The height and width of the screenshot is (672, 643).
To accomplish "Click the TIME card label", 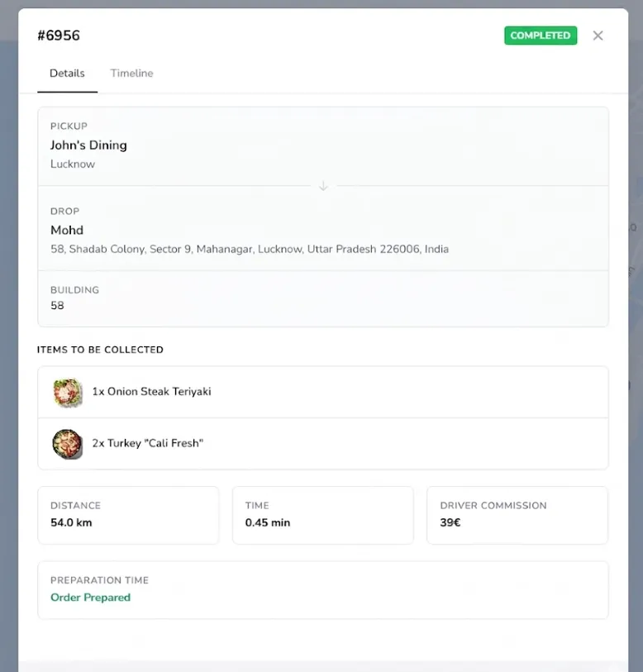I will click(257, 506).
